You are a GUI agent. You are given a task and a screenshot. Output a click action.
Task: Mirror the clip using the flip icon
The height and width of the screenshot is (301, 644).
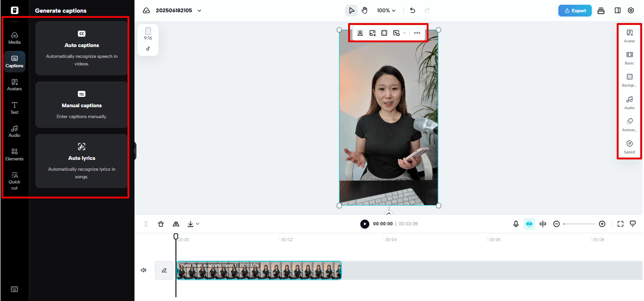click(x=175, y=223)
